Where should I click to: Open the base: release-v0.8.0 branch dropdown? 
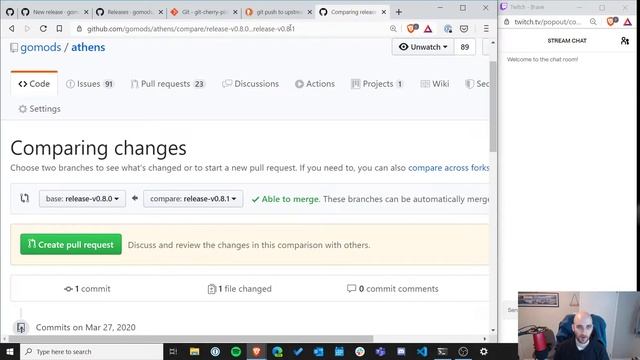point(82,199)
